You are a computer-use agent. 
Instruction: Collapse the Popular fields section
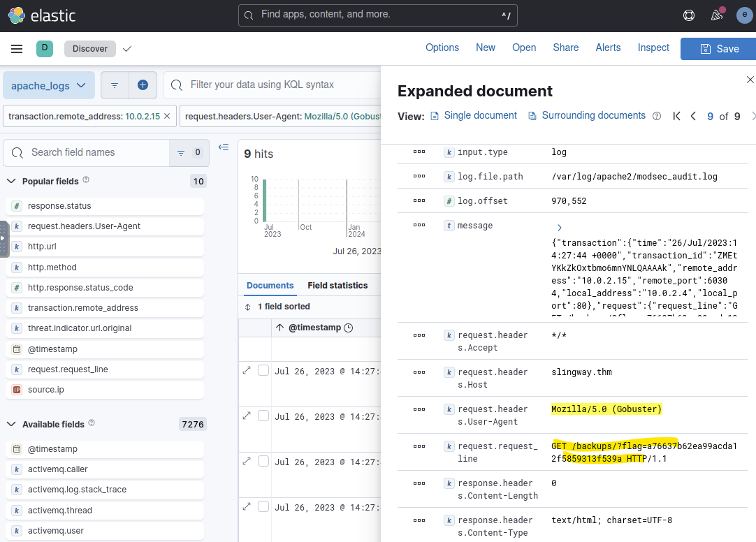point(11,181)
